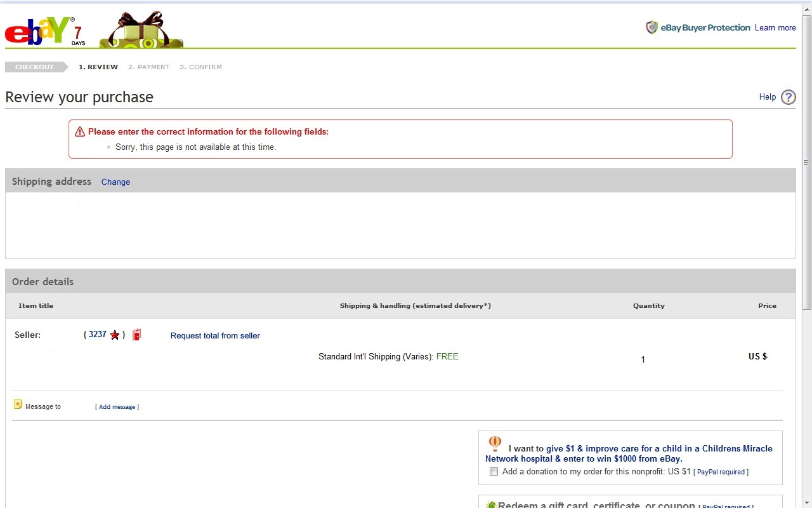Click the 'Seller:' label
Viewport: 812px width, 508px height.
pyautogui.click(x=27, y=335)
